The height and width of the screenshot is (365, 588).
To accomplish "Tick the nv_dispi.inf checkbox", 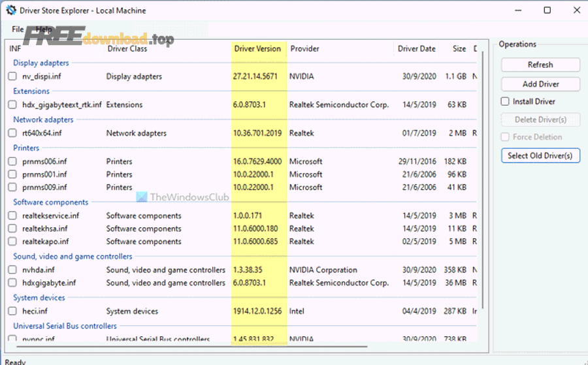I will click(12, 76).
